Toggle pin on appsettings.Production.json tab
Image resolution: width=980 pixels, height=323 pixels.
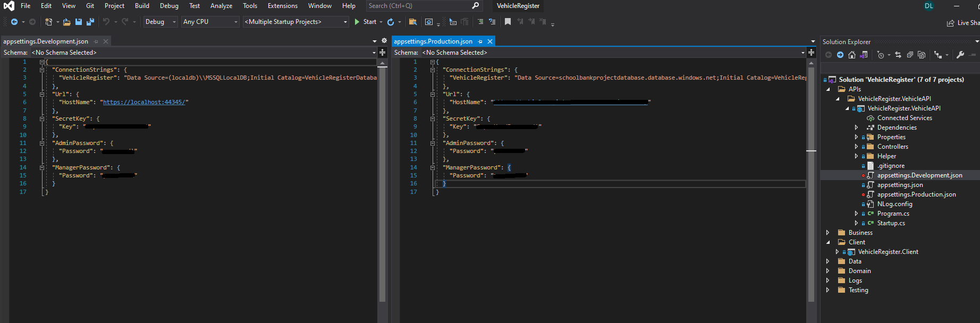pos(480,41)
